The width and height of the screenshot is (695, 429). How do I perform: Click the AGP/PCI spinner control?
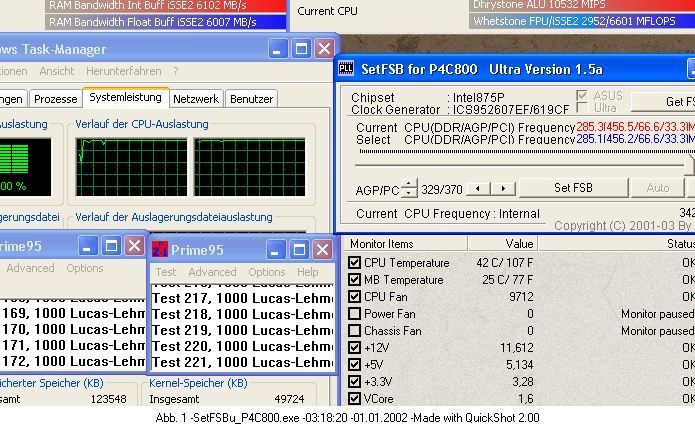[x=409, y=188]
